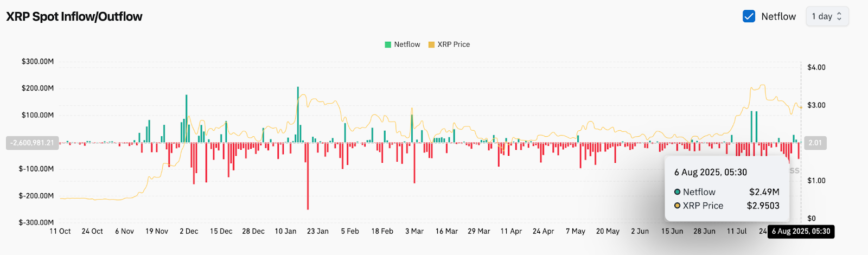Click the -2,600,981.21 left axis value tag
This screenshot has width=868, height=255.
pos(33,143)
